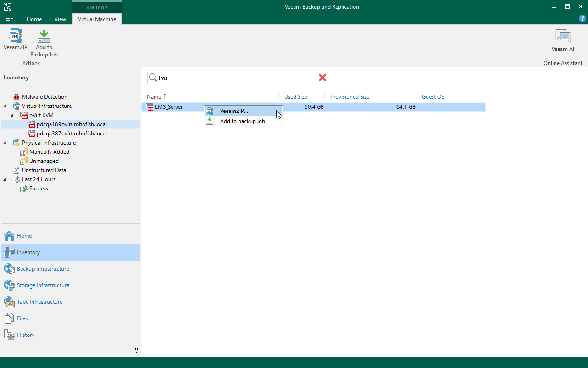Screen dimensions: 588x368
Task: Open the main hamburger menu dropdown
Action: pos(10,19)
